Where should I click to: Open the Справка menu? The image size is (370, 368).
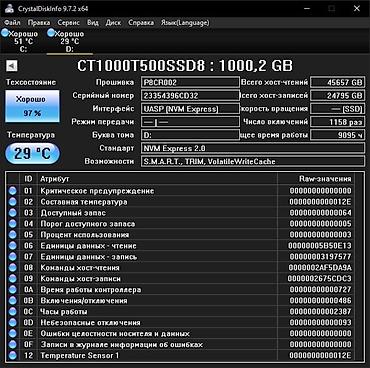[x=141, y=23]
